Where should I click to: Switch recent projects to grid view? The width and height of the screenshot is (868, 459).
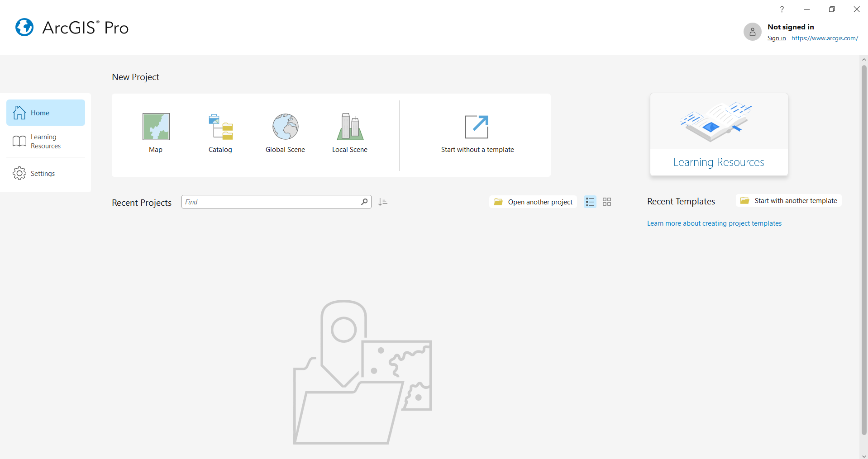[607, 202]
